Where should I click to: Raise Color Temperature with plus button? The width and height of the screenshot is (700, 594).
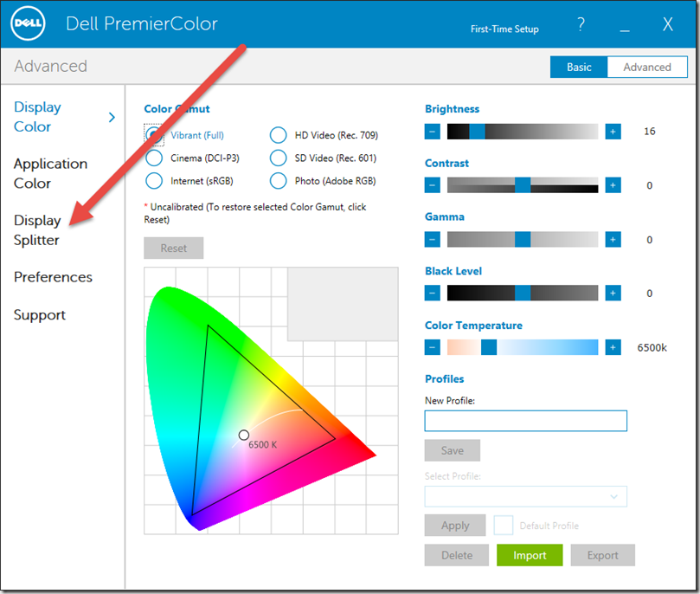(613, 347)
